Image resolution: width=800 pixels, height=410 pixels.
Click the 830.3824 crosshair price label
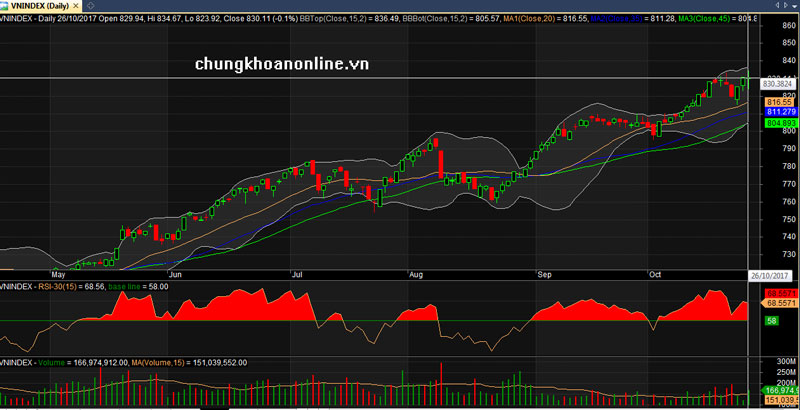[779, 84]
